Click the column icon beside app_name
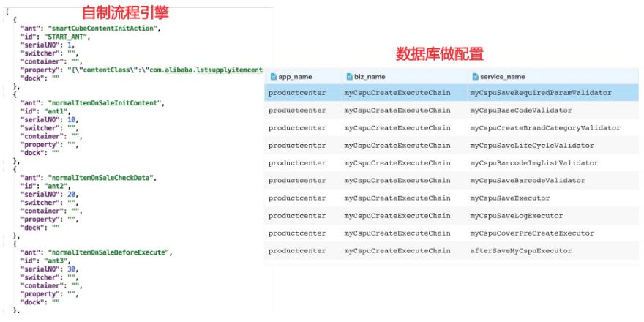The height and width of the screenshot is (322, 644). (273, 76)
